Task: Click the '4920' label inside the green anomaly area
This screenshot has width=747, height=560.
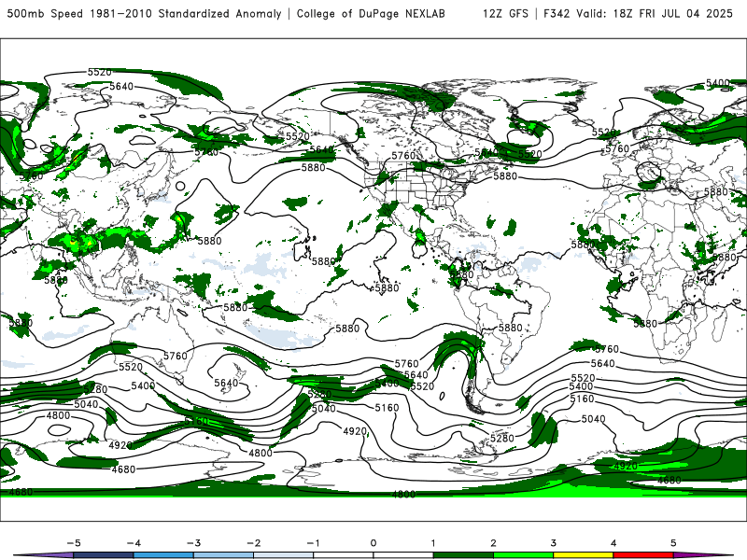Action: (x=626, y=466)
